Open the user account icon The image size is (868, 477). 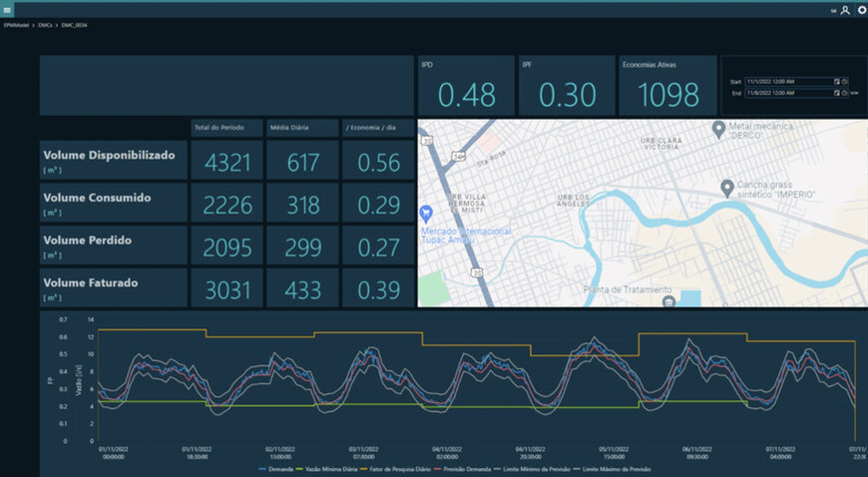[845, 10]
